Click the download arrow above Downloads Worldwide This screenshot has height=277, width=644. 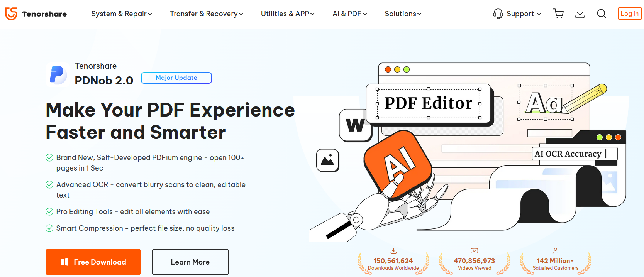coord(393,251)
